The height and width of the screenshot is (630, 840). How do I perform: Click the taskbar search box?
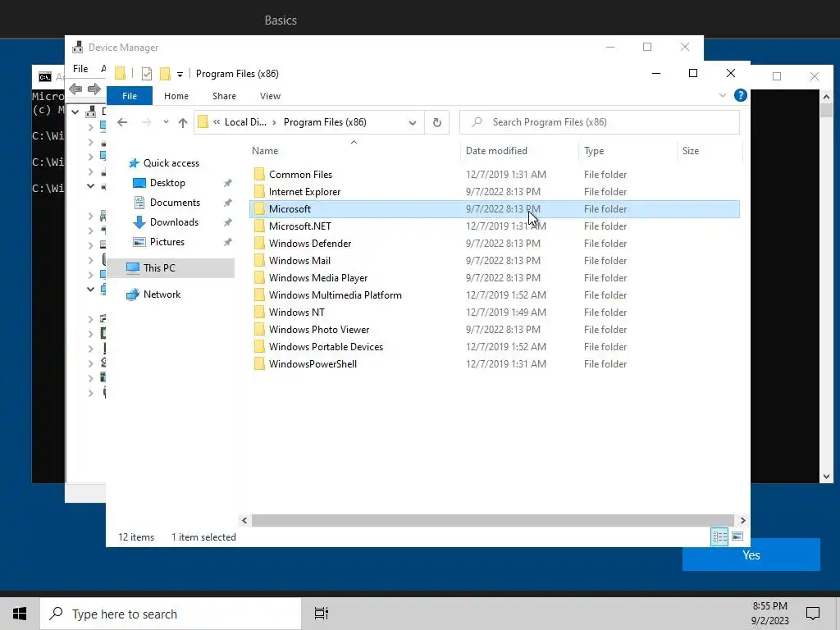coord(171,614)
